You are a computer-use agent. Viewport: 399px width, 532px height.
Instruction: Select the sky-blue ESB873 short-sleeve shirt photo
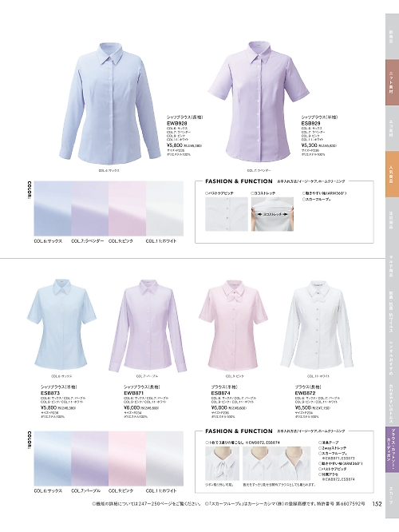coord(61,324)
